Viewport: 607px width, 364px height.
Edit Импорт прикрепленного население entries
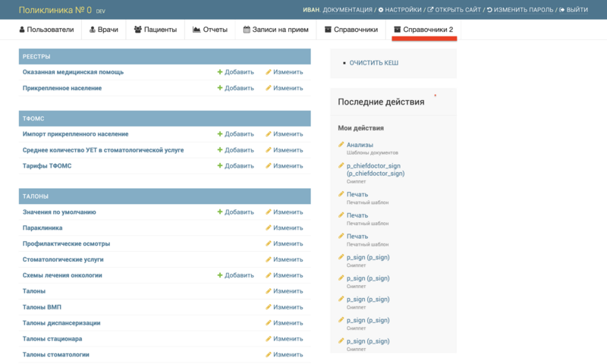tap(284, 133)
